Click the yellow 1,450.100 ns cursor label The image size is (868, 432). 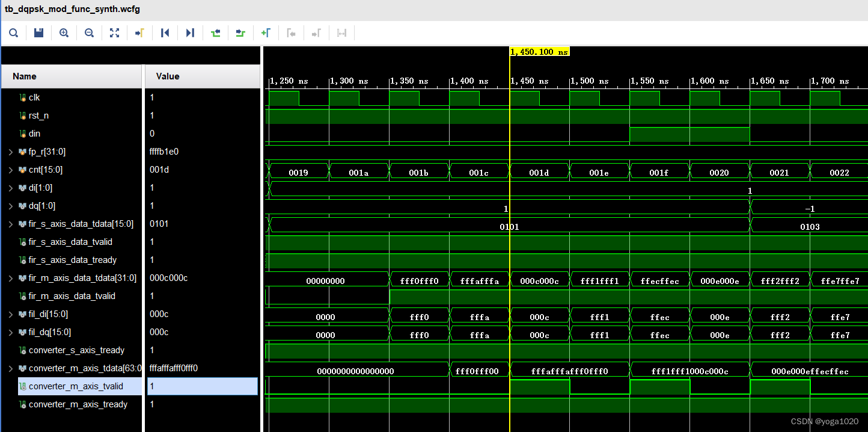(539, 52)
